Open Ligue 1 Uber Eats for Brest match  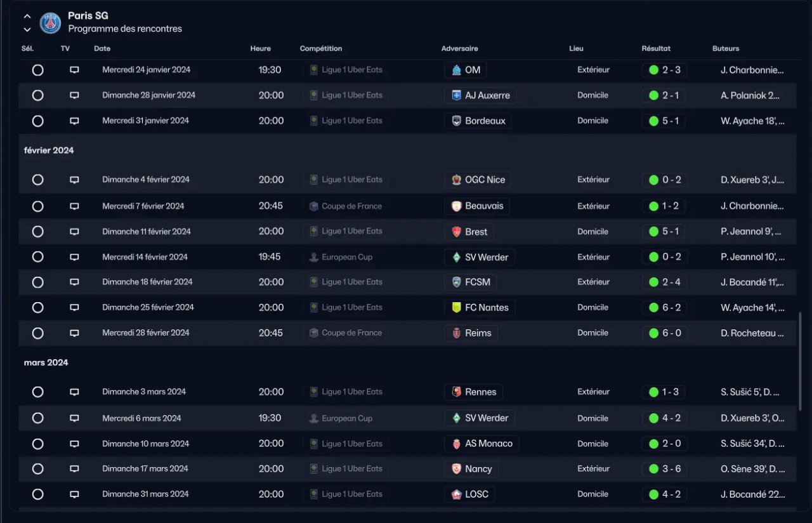click(x=346, y=232)
